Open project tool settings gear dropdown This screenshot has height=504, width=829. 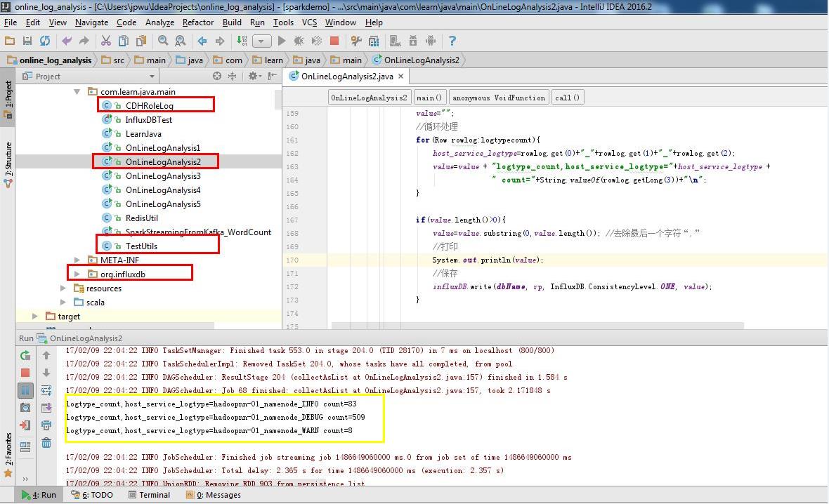pos(255,76)
